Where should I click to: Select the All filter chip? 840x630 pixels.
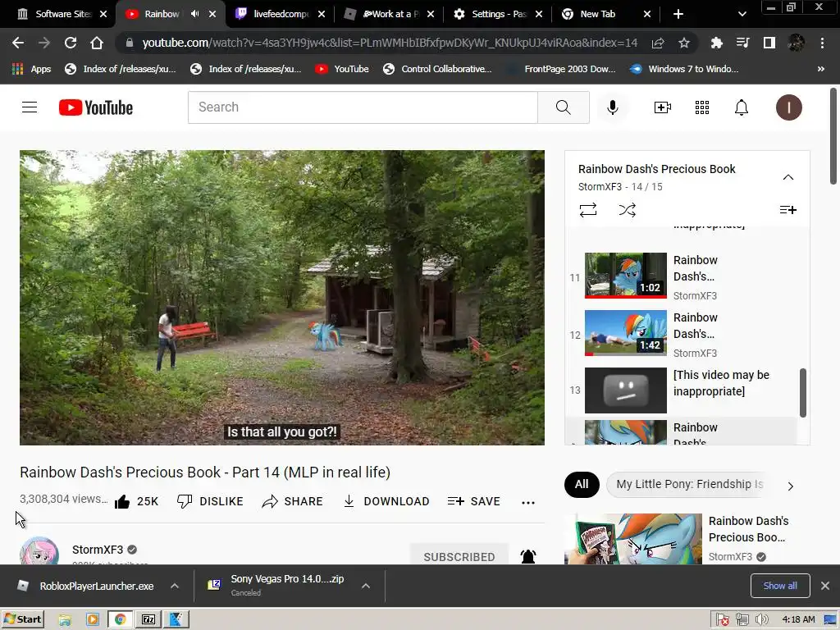582,484
